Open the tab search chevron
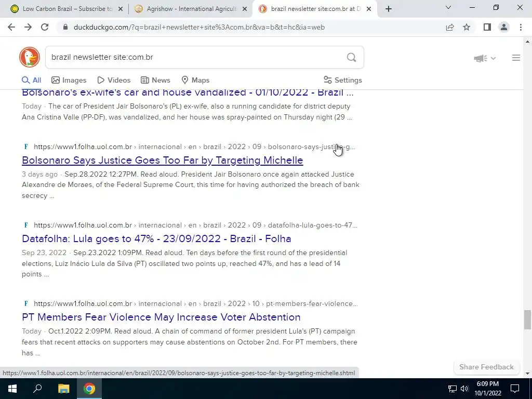The width and height of the screenshot is (532, 399). [x=448, y=7]
